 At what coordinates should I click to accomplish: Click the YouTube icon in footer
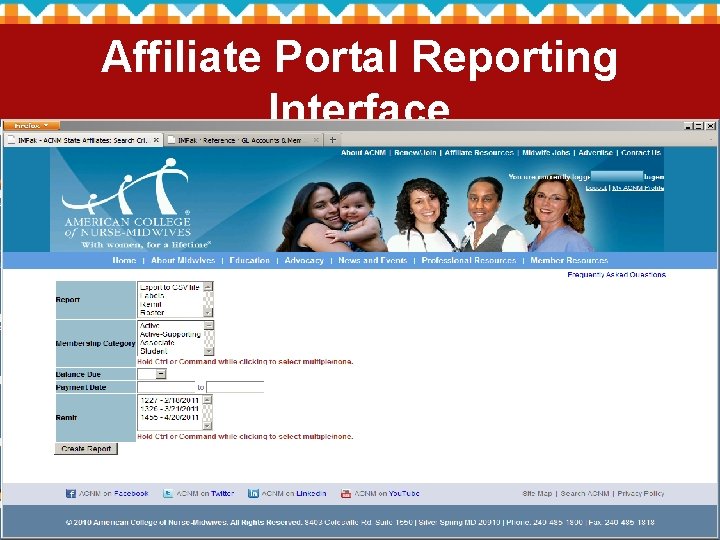(x=346, y=494)
